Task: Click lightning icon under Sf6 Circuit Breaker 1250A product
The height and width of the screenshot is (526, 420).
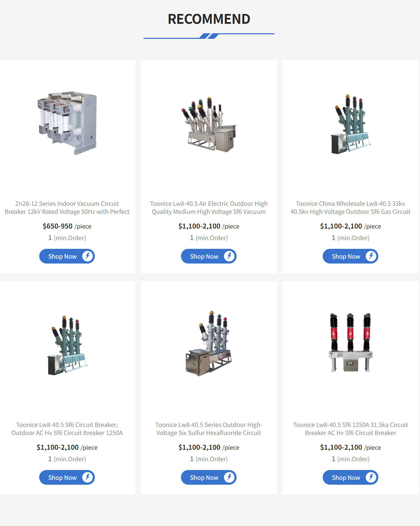Action: coord(87,477)
